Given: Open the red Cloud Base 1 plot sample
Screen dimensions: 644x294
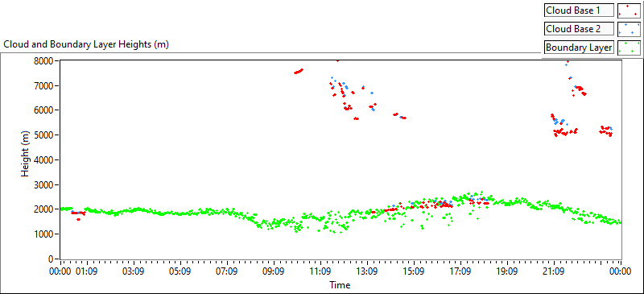Looking at the screenshot, I should coord(629,10).
